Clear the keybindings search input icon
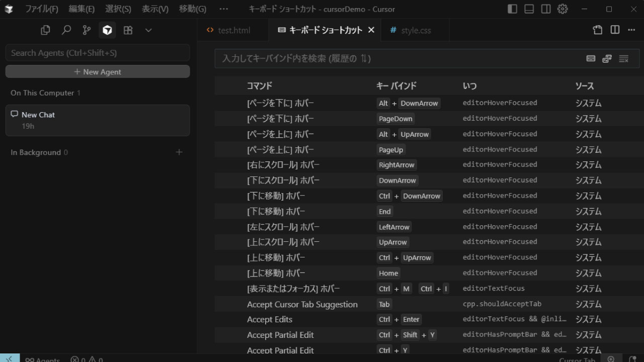 click(624, 59)
